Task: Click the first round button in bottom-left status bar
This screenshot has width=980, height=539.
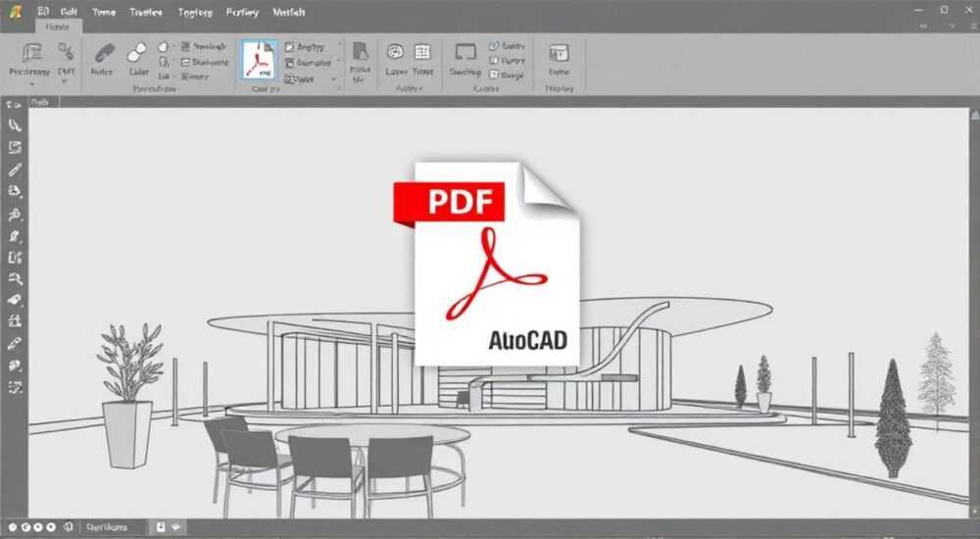Action: click(13, 528)
